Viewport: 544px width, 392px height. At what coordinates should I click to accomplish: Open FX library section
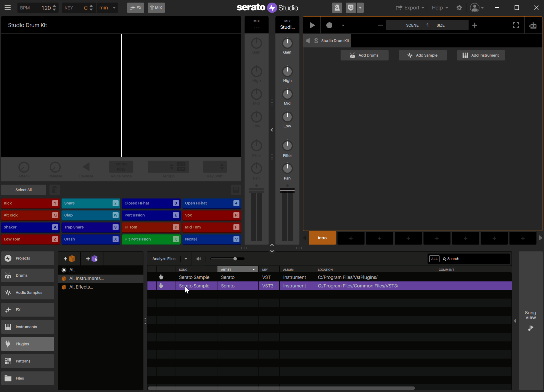click(28, 310)
